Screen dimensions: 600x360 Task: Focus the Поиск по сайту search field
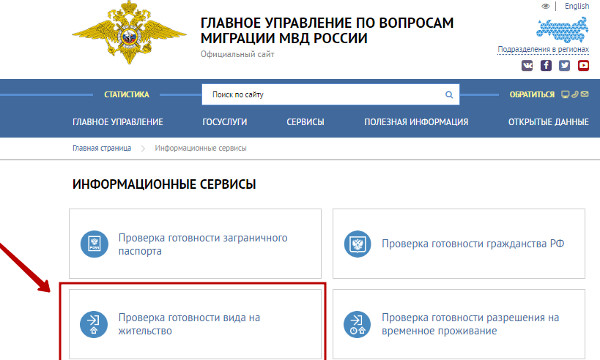point(331,94)
